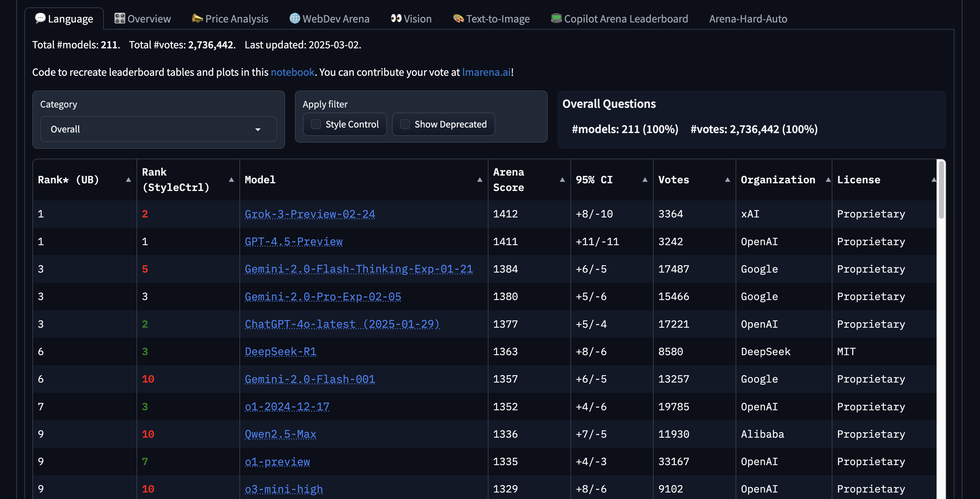The width and height of the screenshot is (980, 499).
Task: Switch to Arena-Hard-Auto tab
Action: (748, 19)
